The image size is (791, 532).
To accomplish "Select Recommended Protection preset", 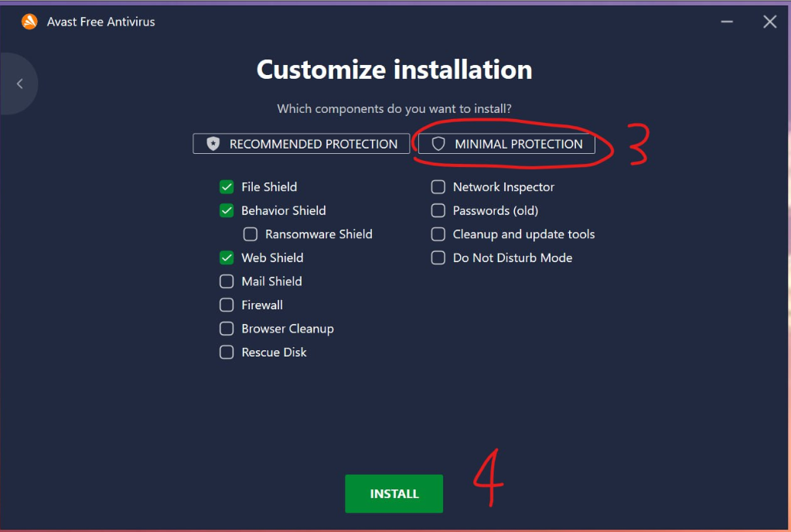I will (301, 144).
